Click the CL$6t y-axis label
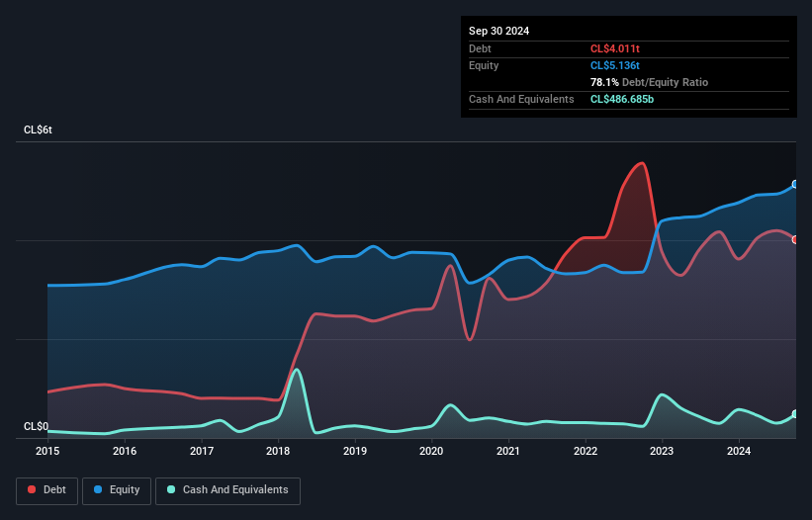The width and height of the screenshot is (812, 520). click(38, 130)
